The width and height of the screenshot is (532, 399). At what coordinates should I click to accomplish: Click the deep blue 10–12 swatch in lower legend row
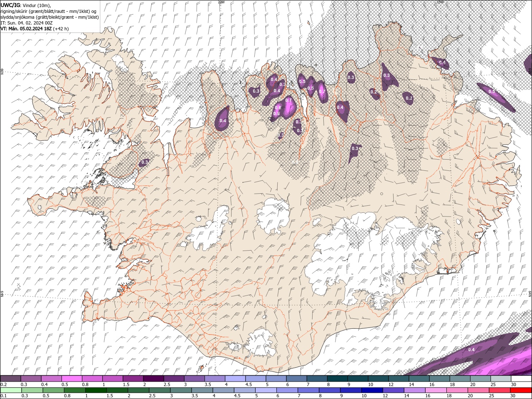(x=372, y=390)
